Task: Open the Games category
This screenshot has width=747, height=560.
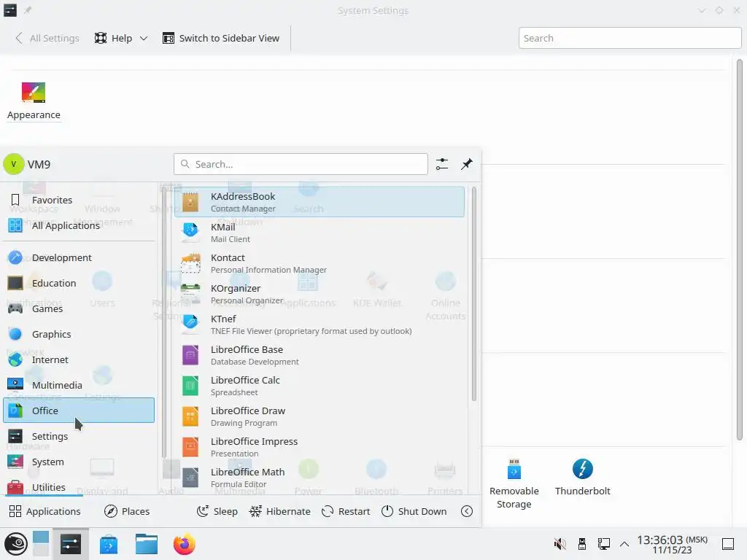Action: pos(79,308)
